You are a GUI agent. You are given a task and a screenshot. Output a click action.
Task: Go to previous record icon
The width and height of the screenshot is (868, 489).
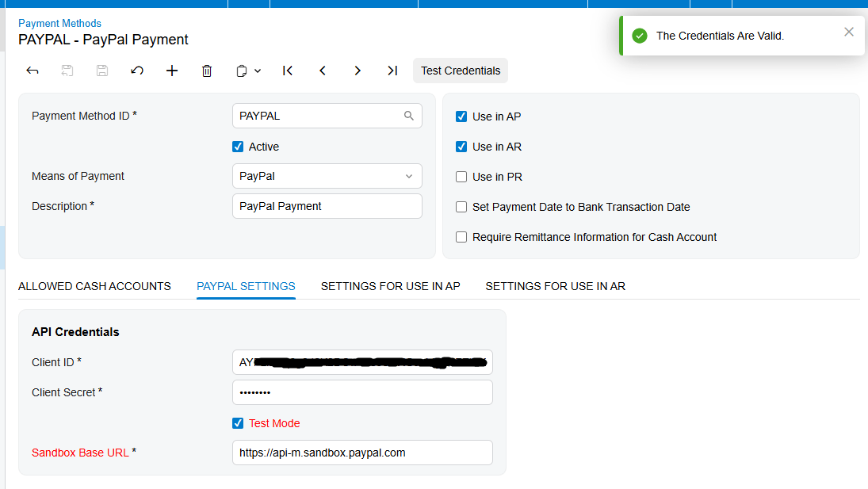pyautogui.click(x=322, y=71)
